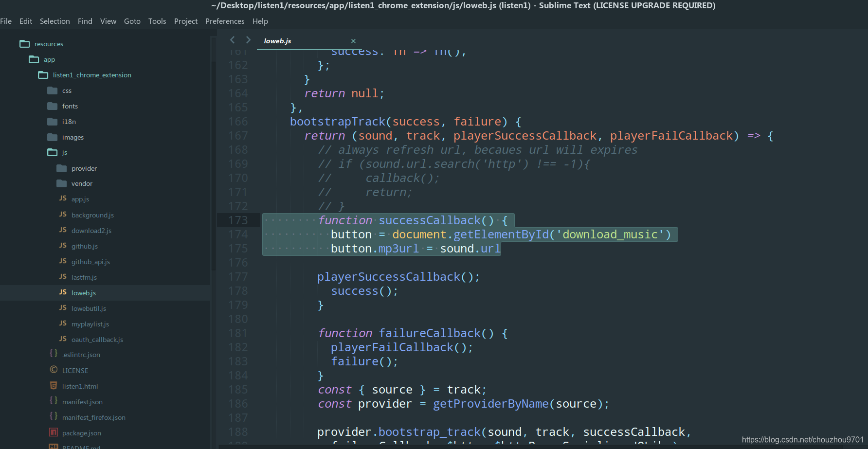This screenshot has height=449, width=868.
Task: Click the JS icon of github_api.js
Action: point(63,261)
